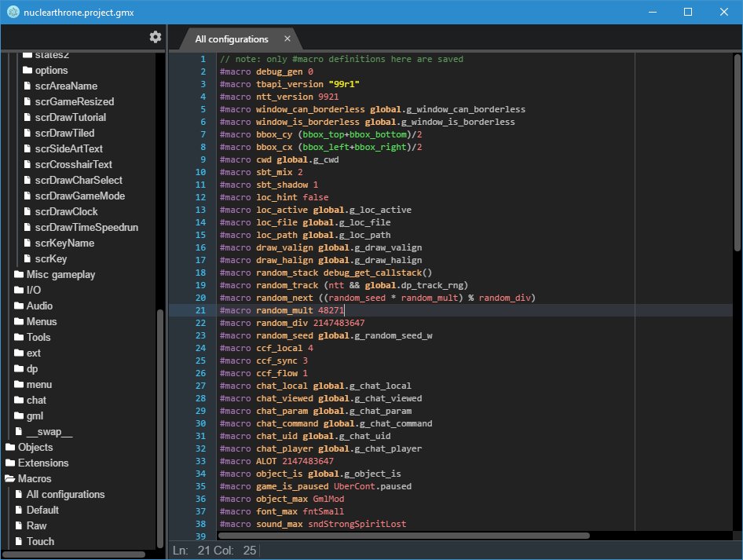This screenshot has height=560, width=743.
Task: Open Raw macros file icon
Action: coord(19,525)
